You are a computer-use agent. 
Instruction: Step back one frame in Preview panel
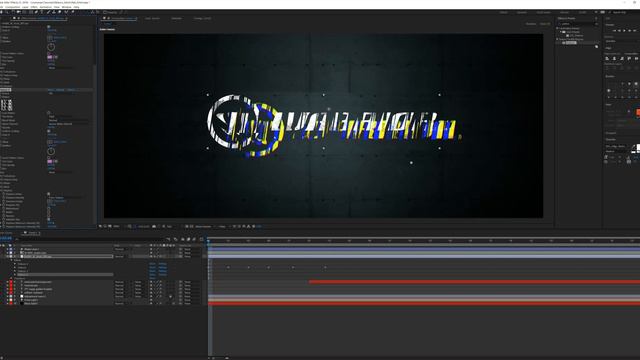click(619, 31)
